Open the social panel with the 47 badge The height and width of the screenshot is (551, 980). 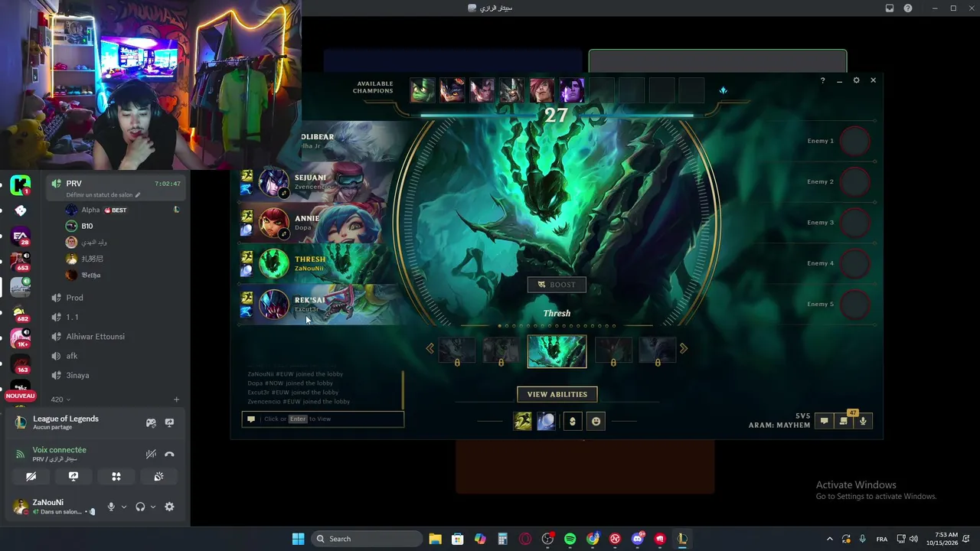pos(844,421)
